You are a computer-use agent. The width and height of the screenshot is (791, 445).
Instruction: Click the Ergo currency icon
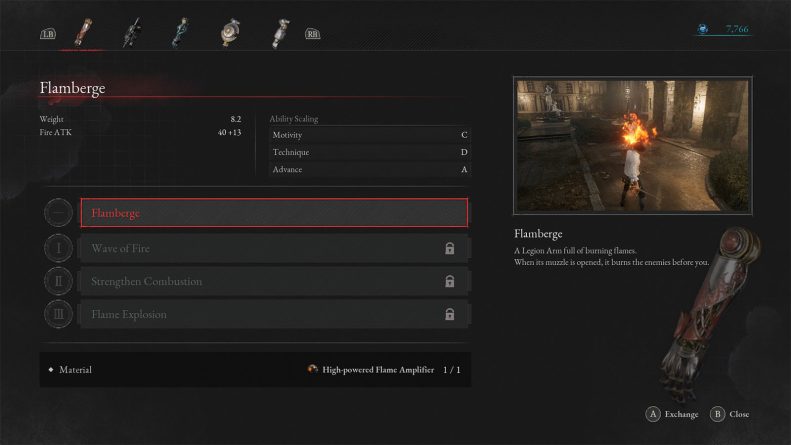(x=703, y=29)
